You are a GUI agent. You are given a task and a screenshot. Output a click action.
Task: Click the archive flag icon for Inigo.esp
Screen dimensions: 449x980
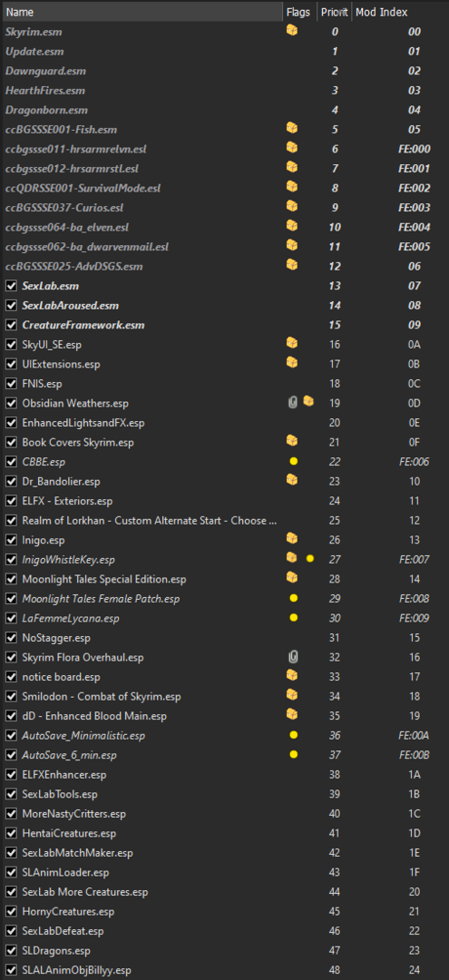pyautogui.click(x=292, y=539)
